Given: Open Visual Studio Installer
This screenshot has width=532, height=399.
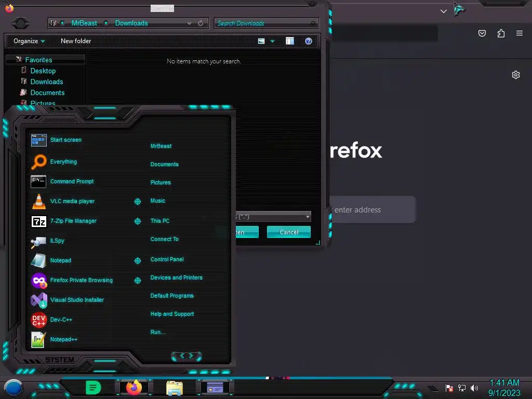Looking at the screenshot, I should [x=68, y=300].
